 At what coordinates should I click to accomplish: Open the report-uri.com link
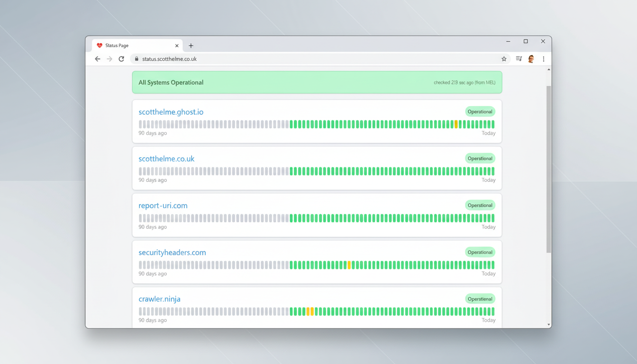[x=163, y=206]
